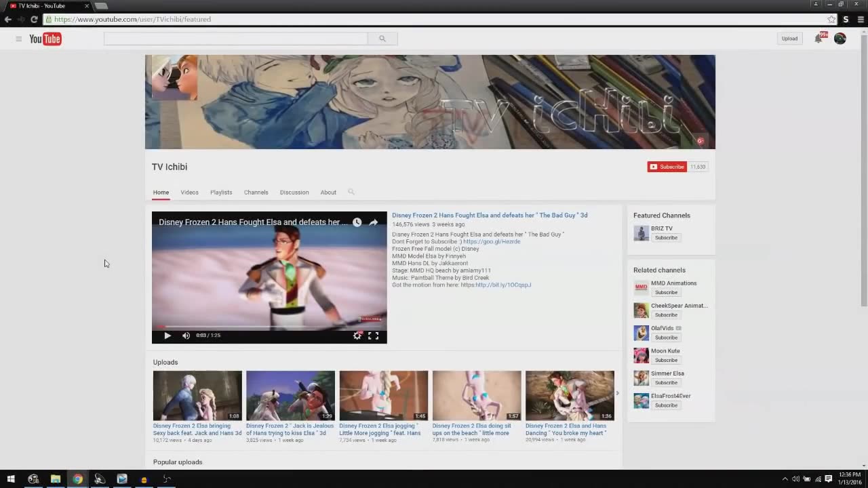Click the channel search magnifier icon
Viewport: 868px width, 488px height.
click(351, 192)
